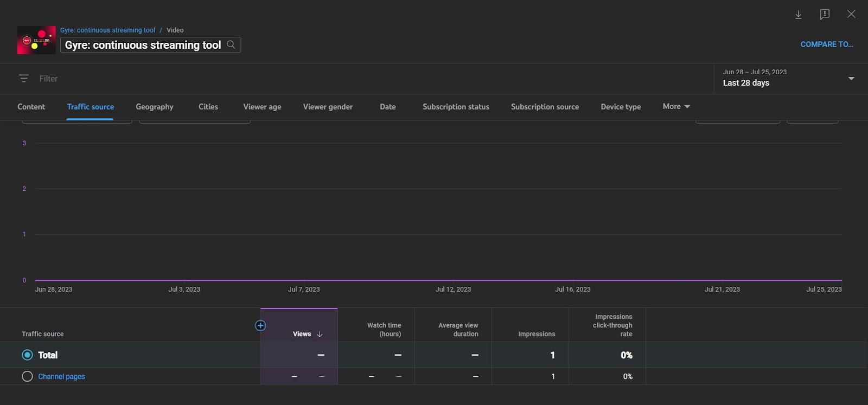Click the COMPARE TO... button
This screenshot has width=868, height=405.
coord(827,44)
